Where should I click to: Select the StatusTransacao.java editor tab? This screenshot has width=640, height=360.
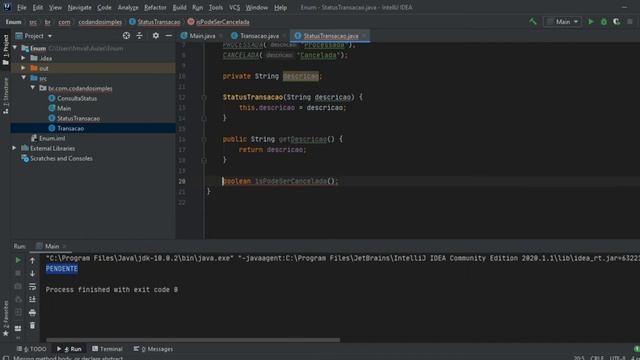coord(330,36)
